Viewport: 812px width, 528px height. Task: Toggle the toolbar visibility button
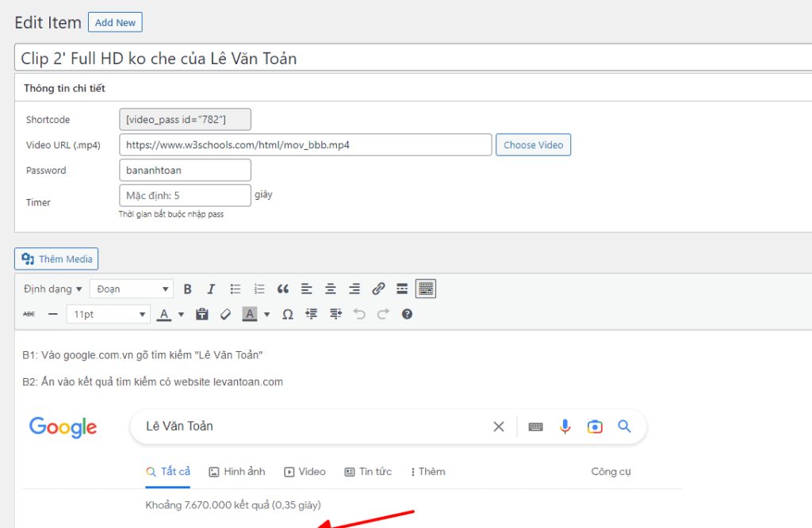426,289
